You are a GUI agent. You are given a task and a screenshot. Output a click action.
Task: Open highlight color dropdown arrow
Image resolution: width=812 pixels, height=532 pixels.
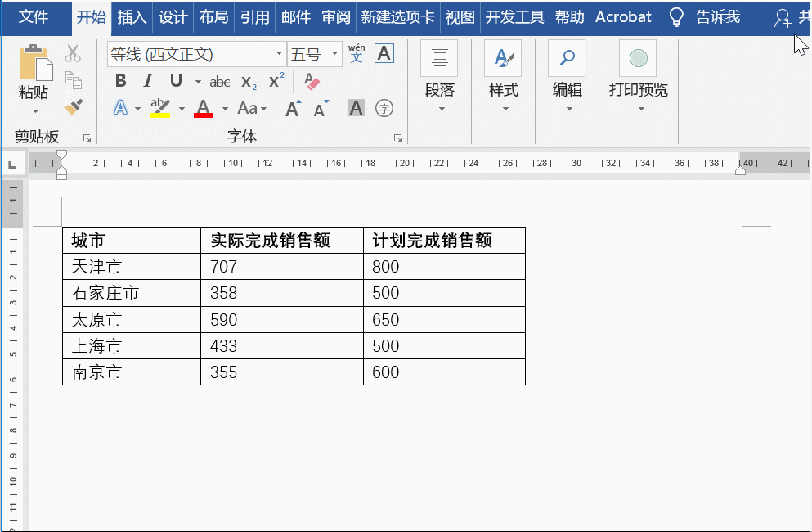182,108
